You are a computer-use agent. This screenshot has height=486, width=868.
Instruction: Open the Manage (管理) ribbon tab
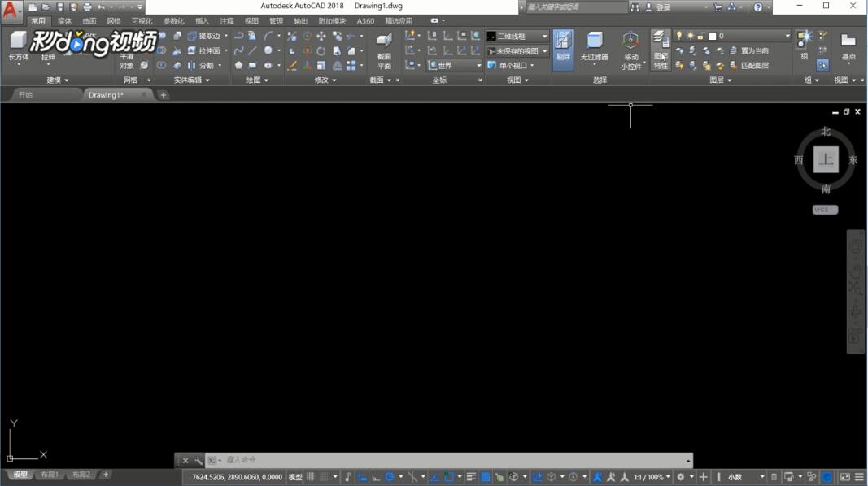click(276, 21)
